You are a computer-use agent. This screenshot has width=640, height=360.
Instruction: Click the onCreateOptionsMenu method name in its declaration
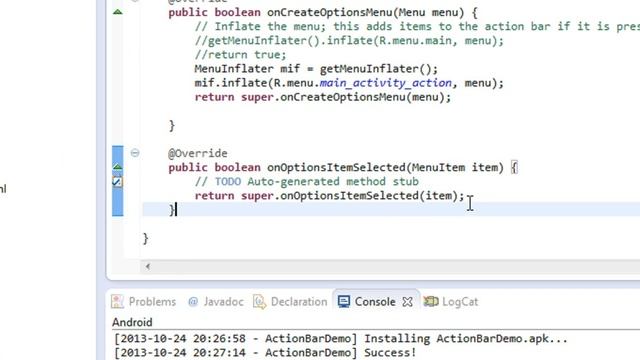tap(330, 12)
